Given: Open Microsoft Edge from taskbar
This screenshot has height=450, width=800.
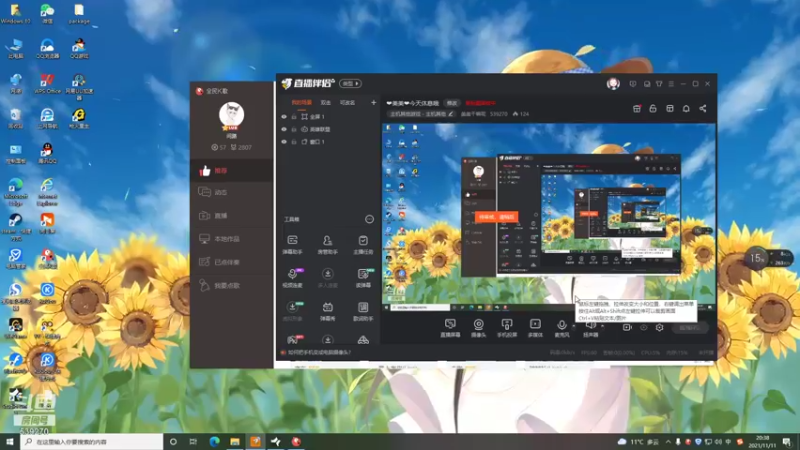Looking at the screenshot, I should point(214,442).
